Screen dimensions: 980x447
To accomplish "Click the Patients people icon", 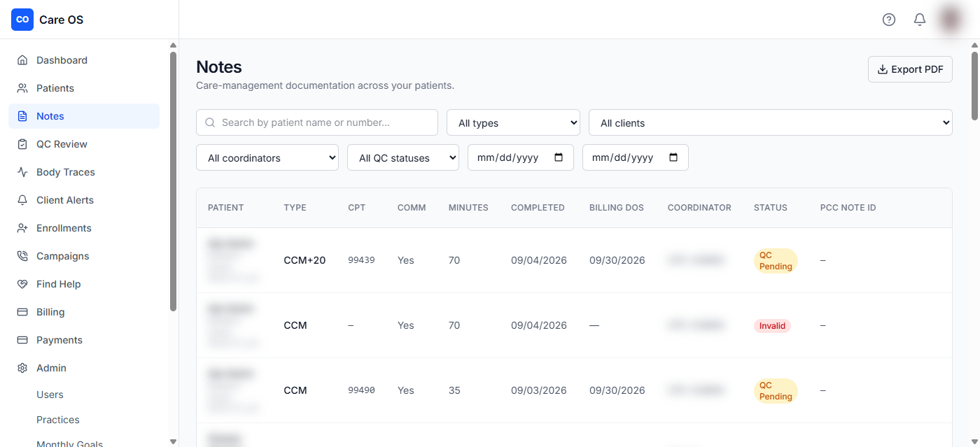I will (x=22, y=88).
